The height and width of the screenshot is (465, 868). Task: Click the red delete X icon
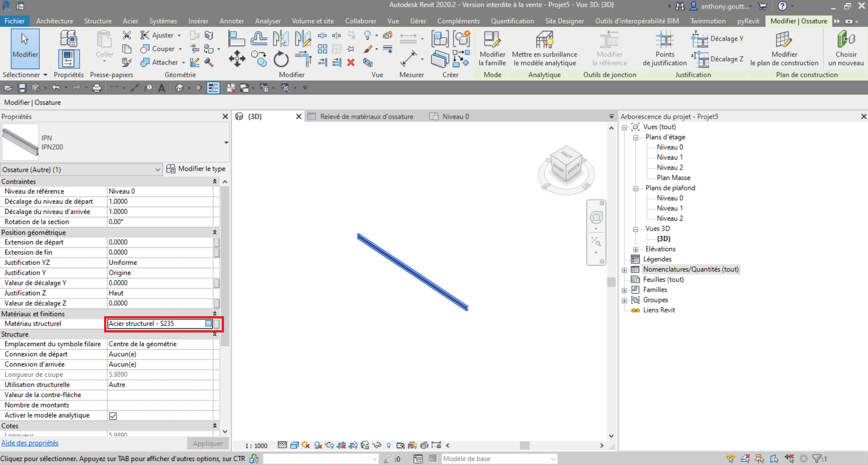351,62
